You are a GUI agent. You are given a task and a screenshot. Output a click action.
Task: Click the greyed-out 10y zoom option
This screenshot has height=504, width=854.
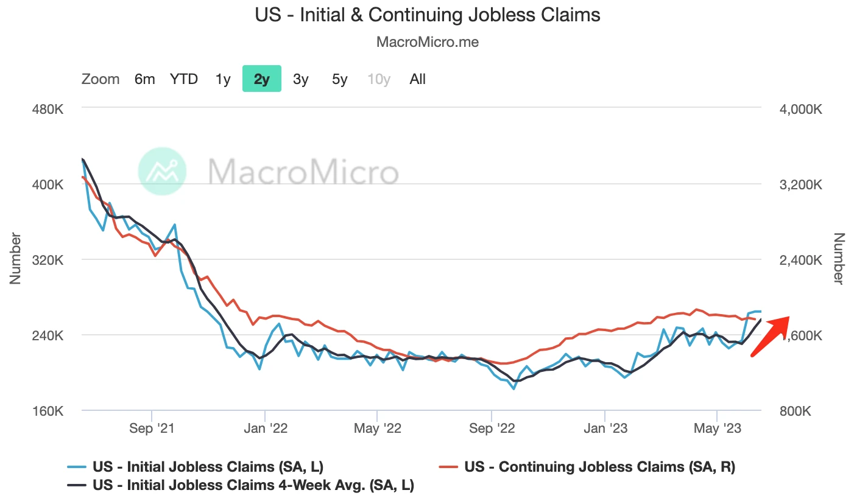379,79
